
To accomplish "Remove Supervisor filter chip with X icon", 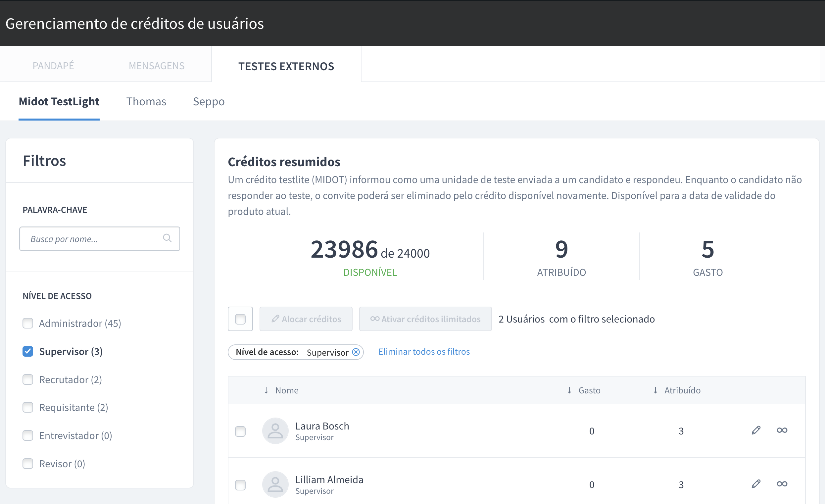I will 356,352.
